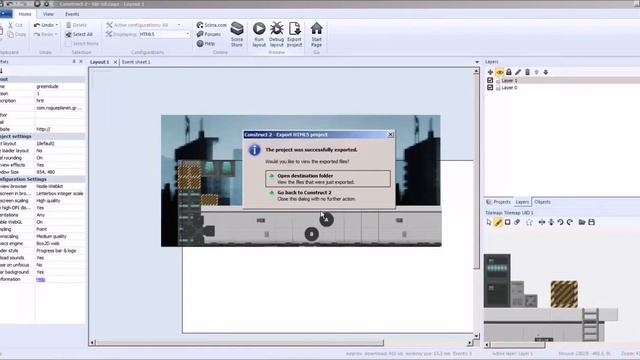Open the Displaying HTML5 combo box

pyautogui.click(x=164, y=34)
